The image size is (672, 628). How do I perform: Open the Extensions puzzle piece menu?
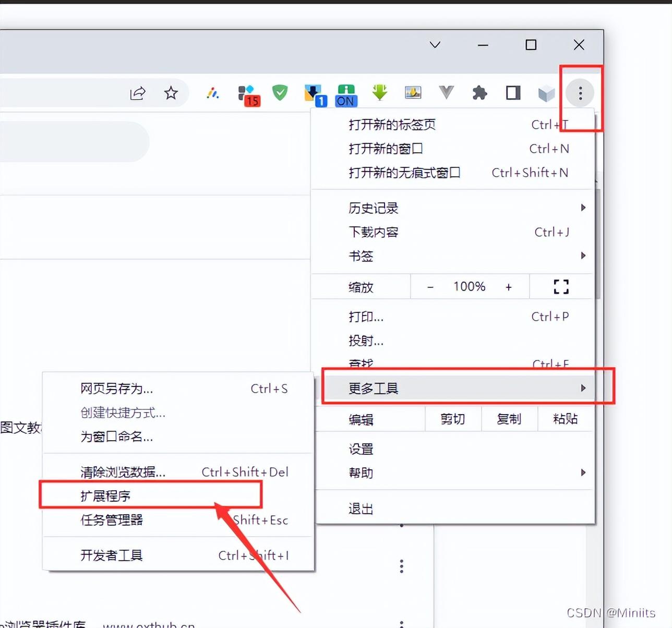tap(479, 93)
